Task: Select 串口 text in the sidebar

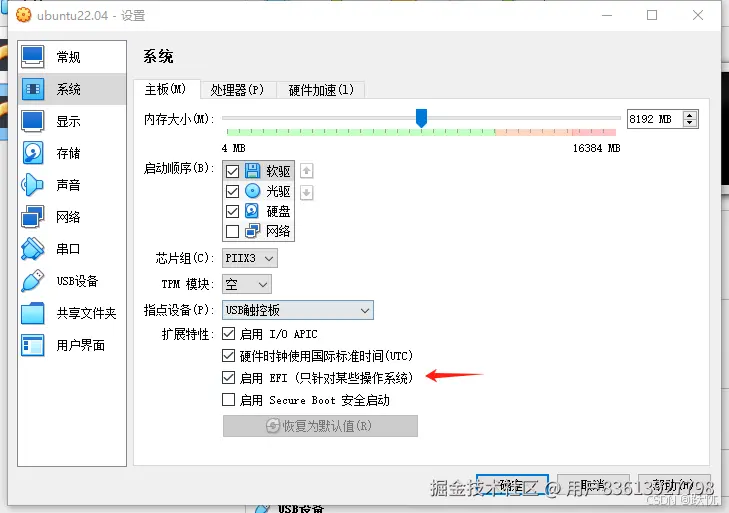Action: pos(68,249)
